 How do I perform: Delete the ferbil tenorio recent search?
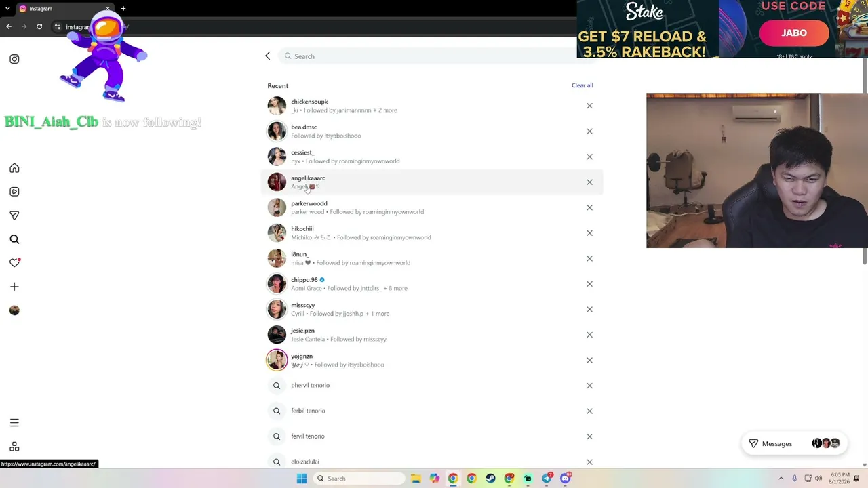(x=589, y=411)
